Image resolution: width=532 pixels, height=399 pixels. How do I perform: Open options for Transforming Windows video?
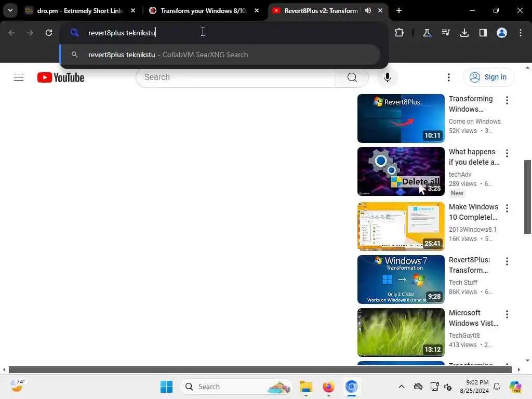pyautogui.click(x=507, y=100)
